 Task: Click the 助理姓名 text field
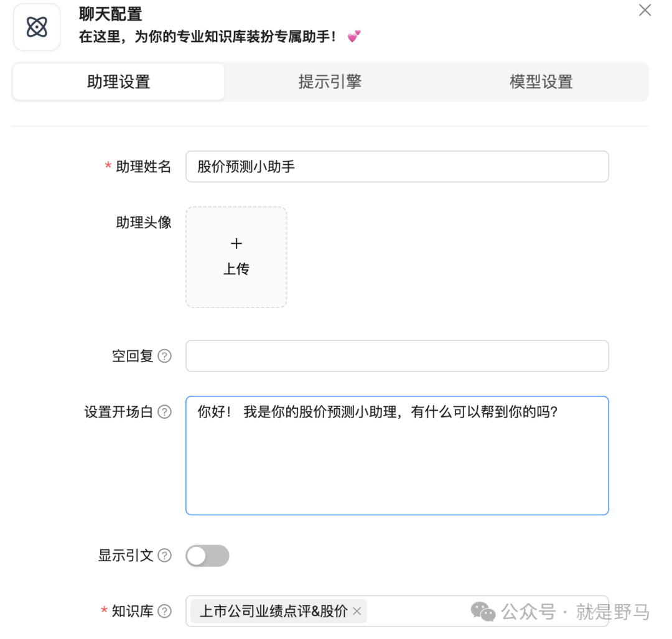coord(397,167)
